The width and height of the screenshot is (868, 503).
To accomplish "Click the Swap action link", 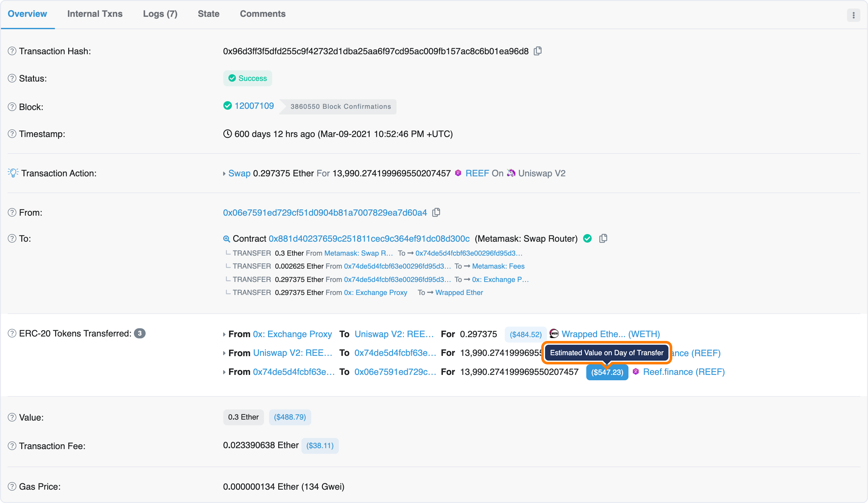I will click(240, 173).
